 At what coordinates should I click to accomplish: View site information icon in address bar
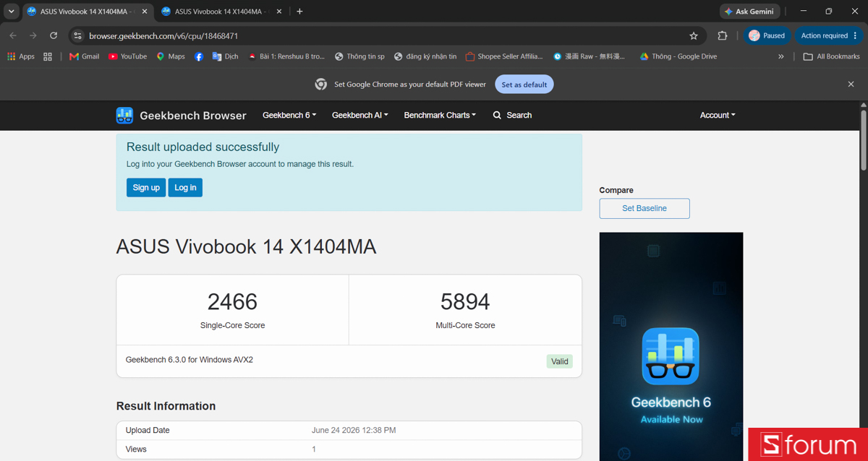point(78,35)
